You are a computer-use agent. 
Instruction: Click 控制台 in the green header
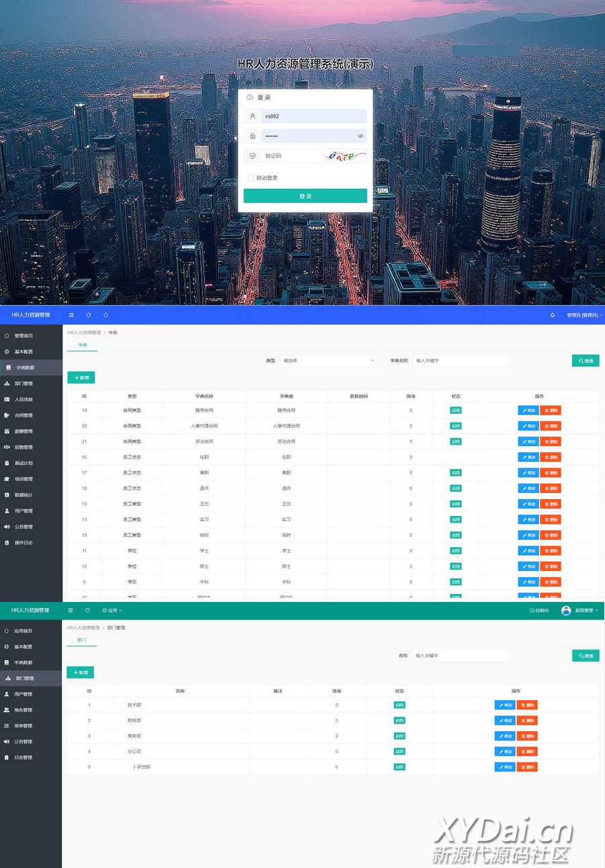(x=539, y=610)
